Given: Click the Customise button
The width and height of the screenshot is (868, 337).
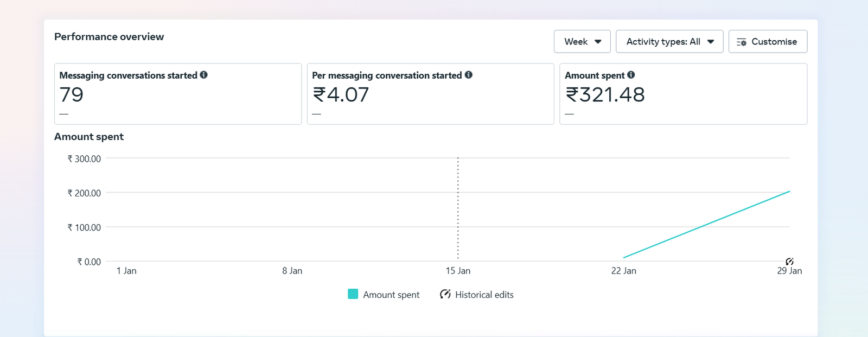Looking at the screenshot, I should click(x=768, y=42).
